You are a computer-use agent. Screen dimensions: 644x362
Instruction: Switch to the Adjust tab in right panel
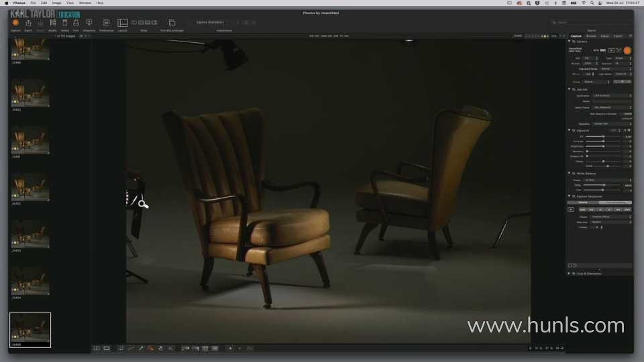point(605,36)
